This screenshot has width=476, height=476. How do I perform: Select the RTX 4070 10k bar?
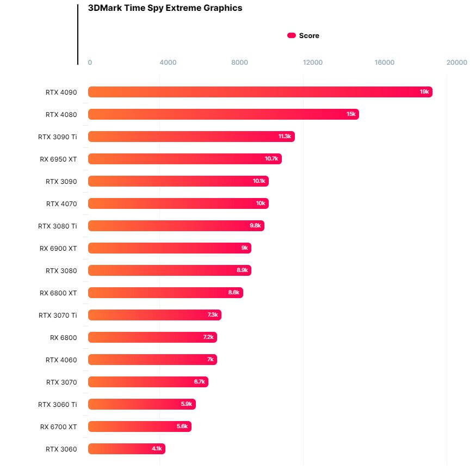pyautogui.click(x=178, y=203)
